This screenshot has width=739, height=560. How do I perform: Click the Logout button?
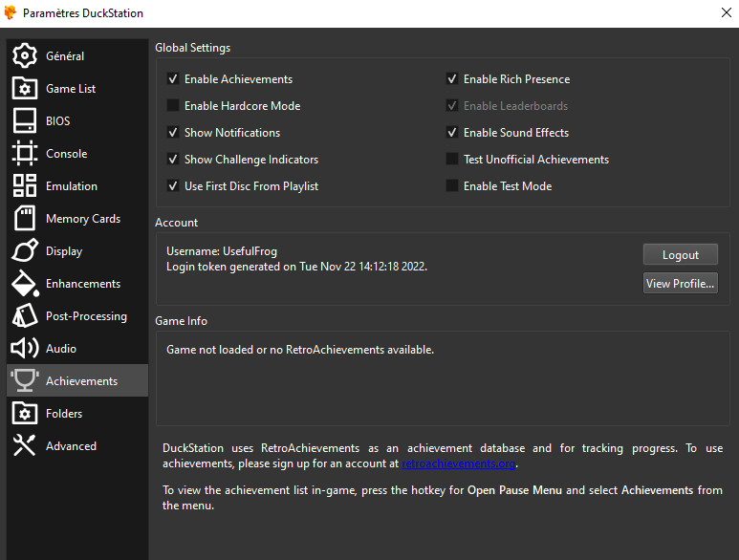point(680,254)
